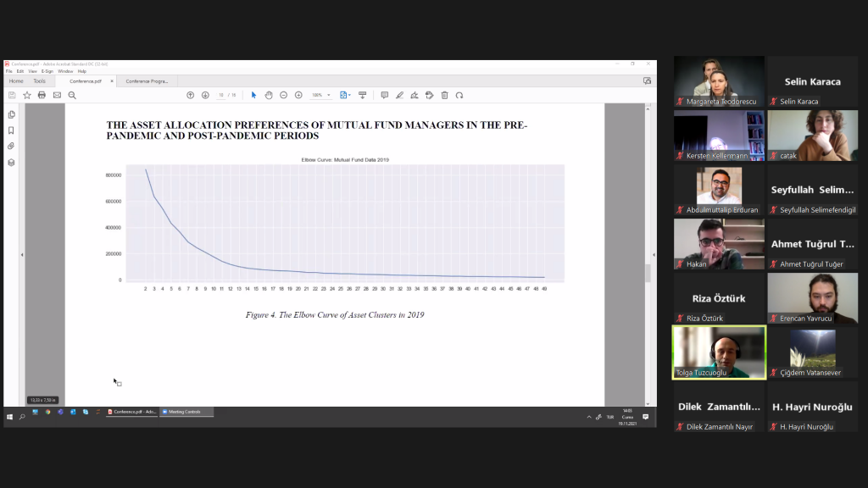Image resolution: width=868 pixels, height=488 pixels.
Task: Select Abdulmuttalip Erduran's video tile
Action: [x=719, y=190]
